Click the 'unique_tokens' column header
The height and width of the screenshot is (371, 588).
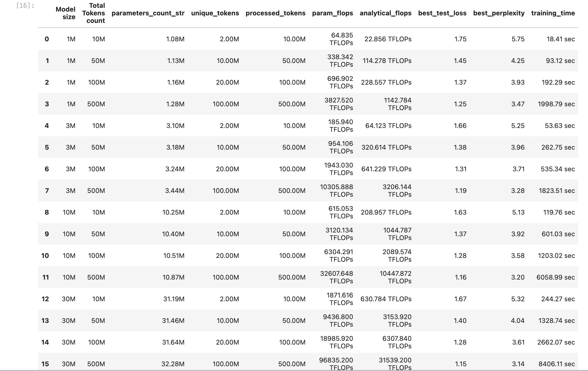tap(215, 13)
